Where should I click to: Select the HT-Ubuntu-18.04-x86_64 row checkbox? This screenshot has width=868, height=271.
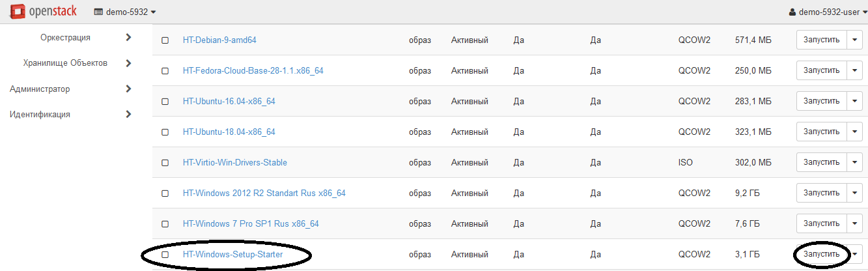pyautogui.click(x=165, y=132)
